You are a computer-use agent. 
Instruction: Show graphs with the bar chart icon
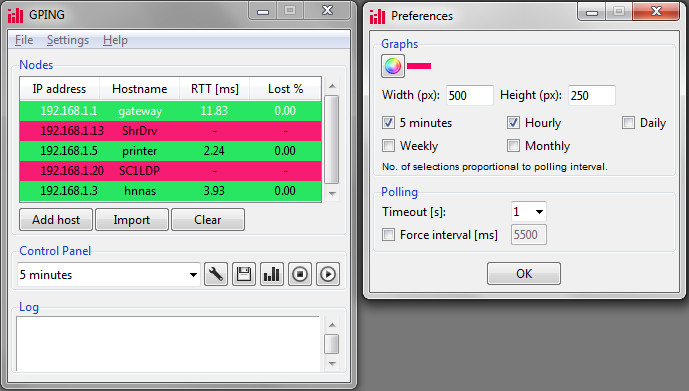click(x=272, y=274)
